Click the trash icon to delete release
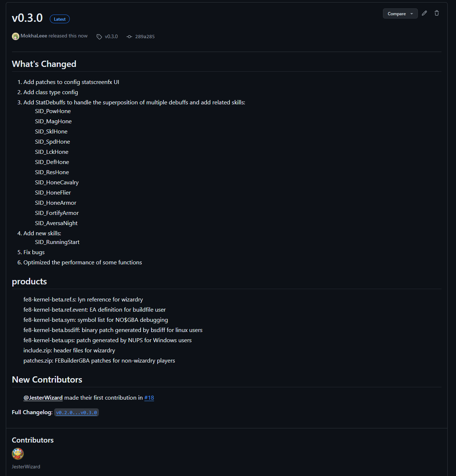Screen dimensions: 456x476 [437, 13]
